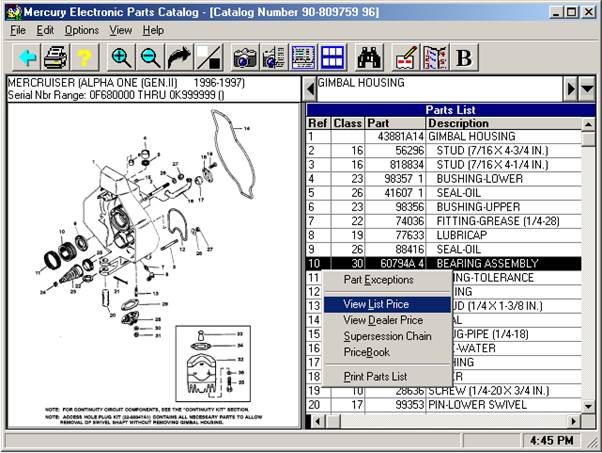Click the blue back arrow icon

[23, 58]
